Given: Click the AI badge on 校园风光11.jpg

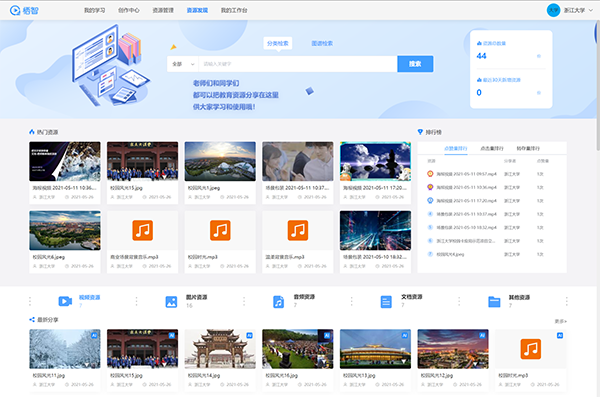Looking at the screenshot, I should click(x=94, y=335).
